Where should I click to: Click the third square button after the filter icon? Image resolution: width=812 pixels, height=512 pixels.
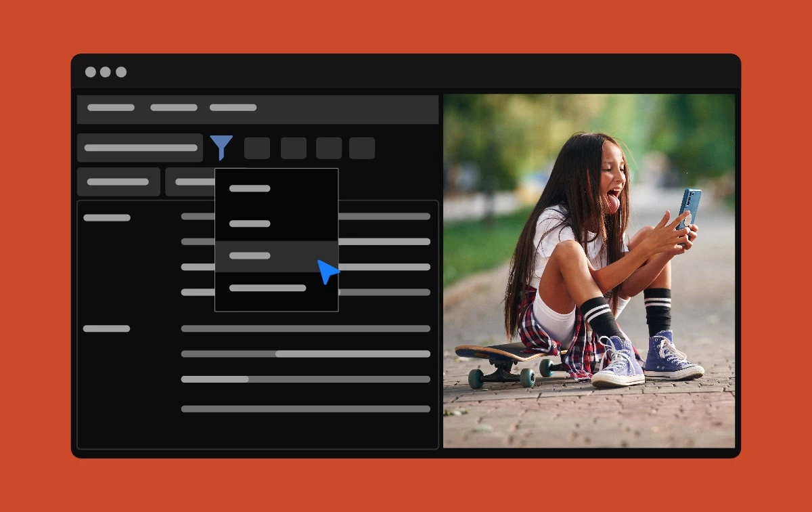point(329,148)
